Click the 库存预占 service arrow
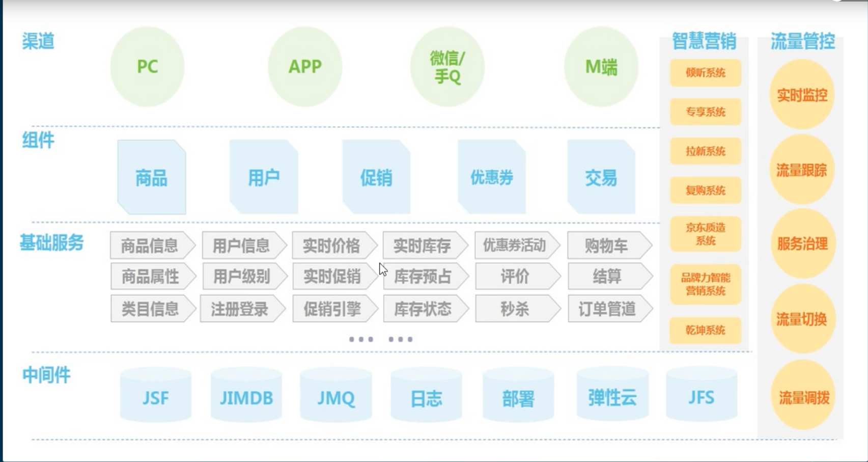The image size is (868, 462). (x=426, y=277)
